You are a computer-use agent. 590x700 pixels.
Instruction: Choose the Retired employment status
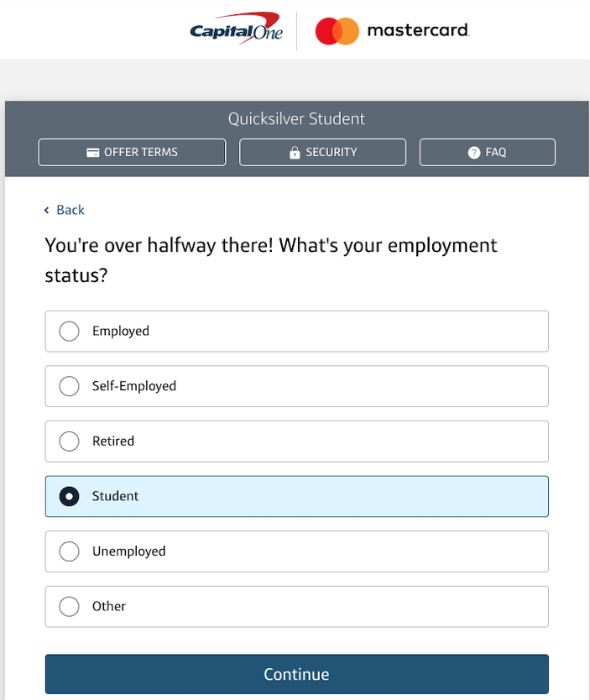click(69, 441)
